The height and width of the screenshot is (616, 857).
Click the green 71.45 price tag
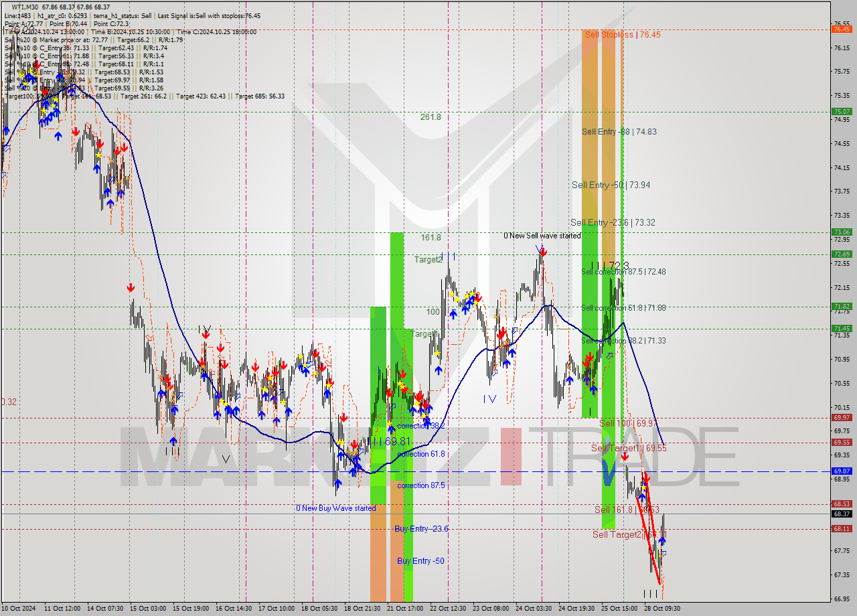(x=842, y=329)
